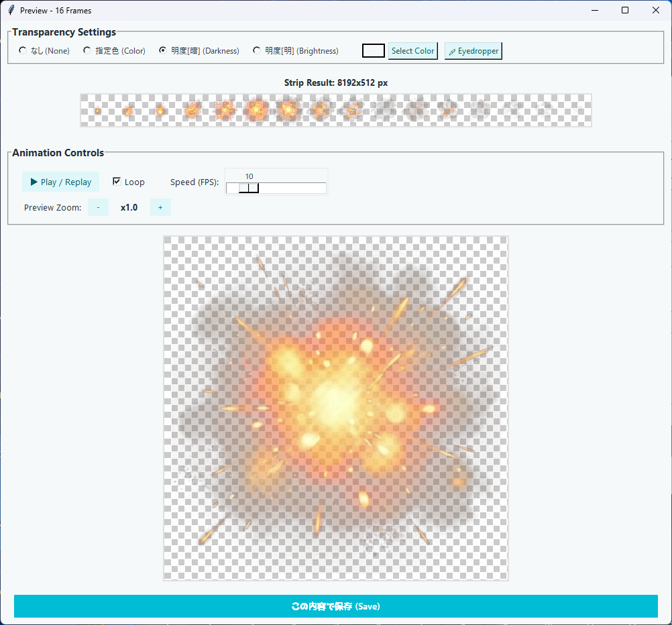Select the 指定色 (Color) transparency mode
Image resolution: width=672 pixels, height=625 pixels.
coord(87,50)
